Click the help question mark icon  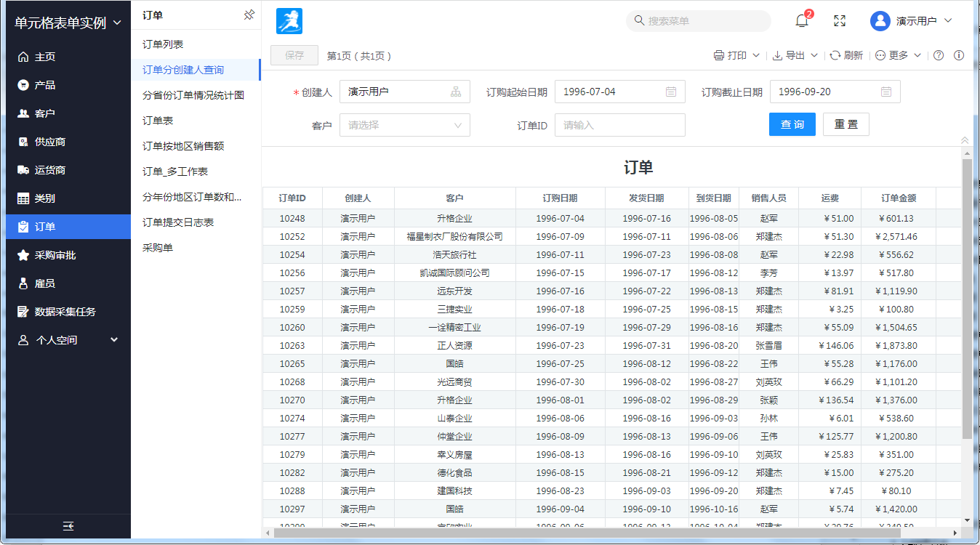(x=939, y=55)
